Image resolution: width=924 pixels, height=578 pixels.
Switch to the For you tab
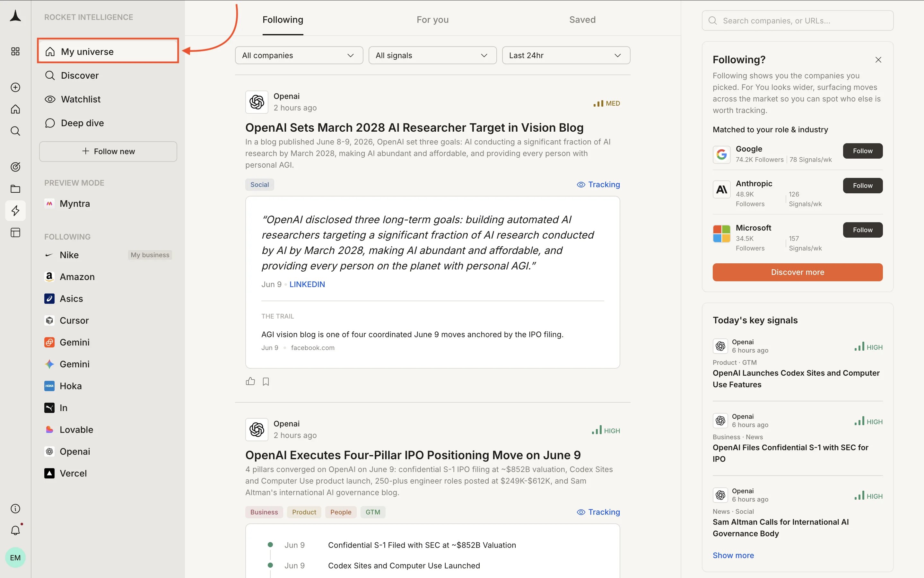[x=432, y=20]
